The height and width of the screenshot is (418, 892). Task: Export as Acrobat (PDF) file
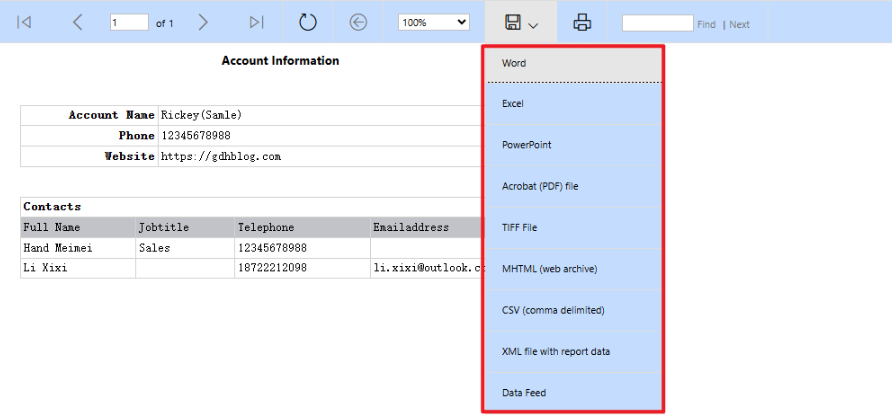pos(573,187)
